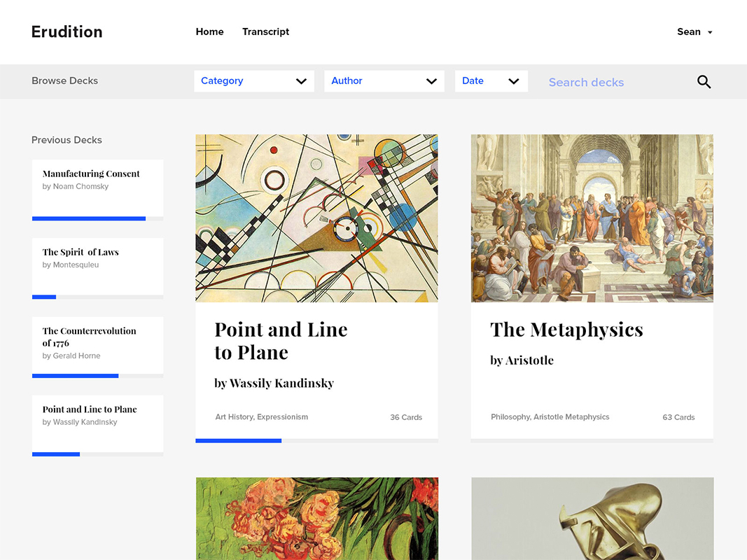
Task: Open the Transcript nav item
Action: tap(265, 31)
